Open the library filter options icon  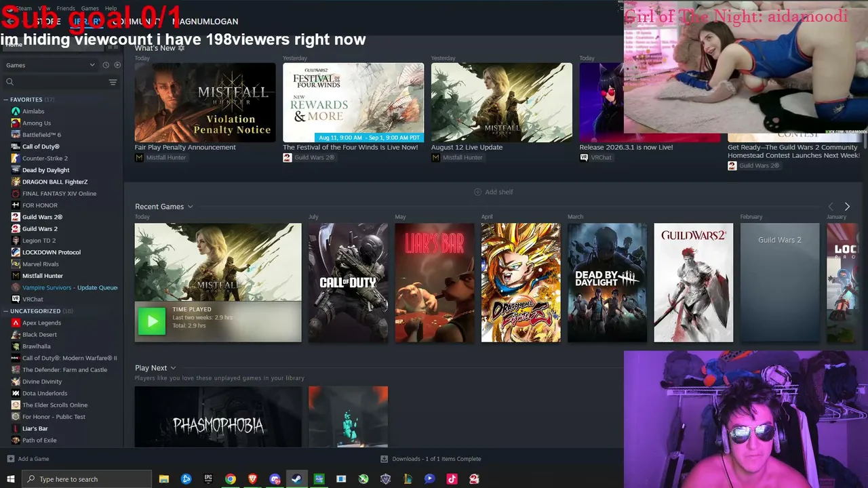point(113,82)
